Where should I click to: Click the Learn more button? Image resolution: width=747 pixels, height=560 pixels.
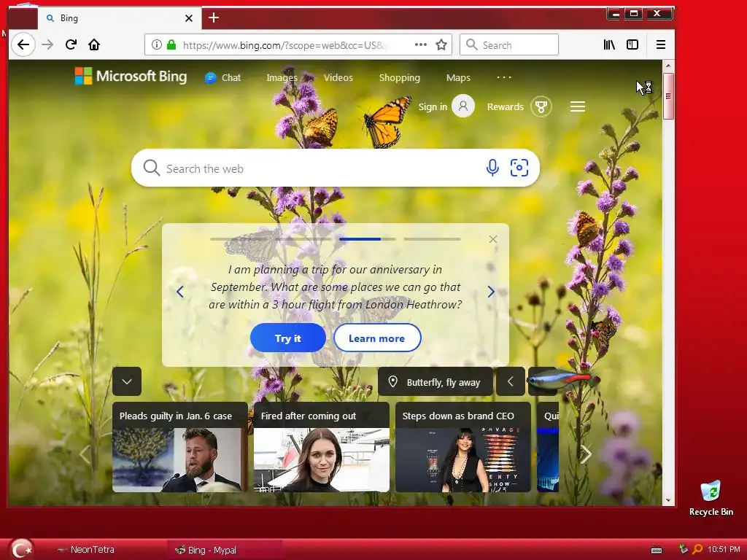point(377,338)
